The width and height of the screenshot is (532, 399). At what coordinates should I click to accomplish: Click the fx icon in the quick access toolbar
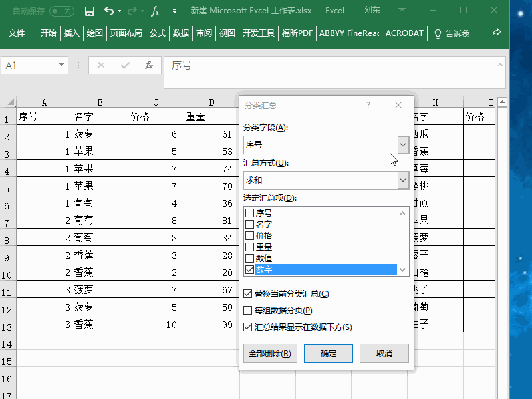pyautogui.click(x=155, y=11)
